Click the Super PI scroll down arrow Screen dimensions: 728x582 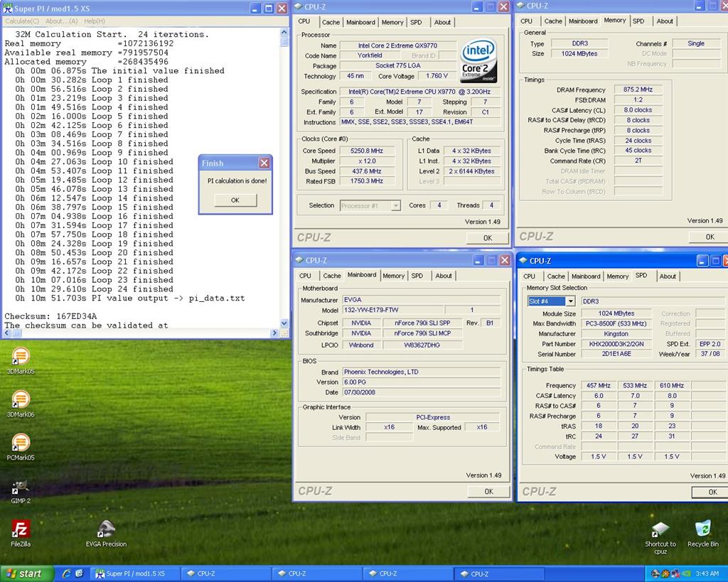click(284, 323)
